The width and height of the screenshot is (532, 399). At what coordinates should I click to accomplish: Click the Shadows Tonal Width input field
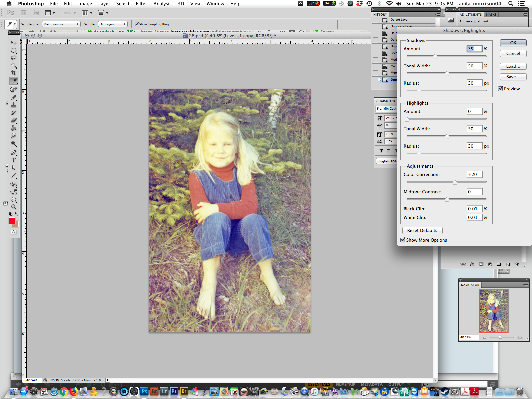[x=474, y=66]
